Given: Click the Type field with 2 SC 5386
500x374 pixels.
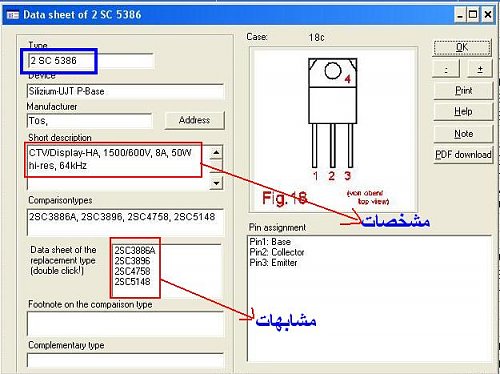Looking at the screenshot, I should (91, 61).
